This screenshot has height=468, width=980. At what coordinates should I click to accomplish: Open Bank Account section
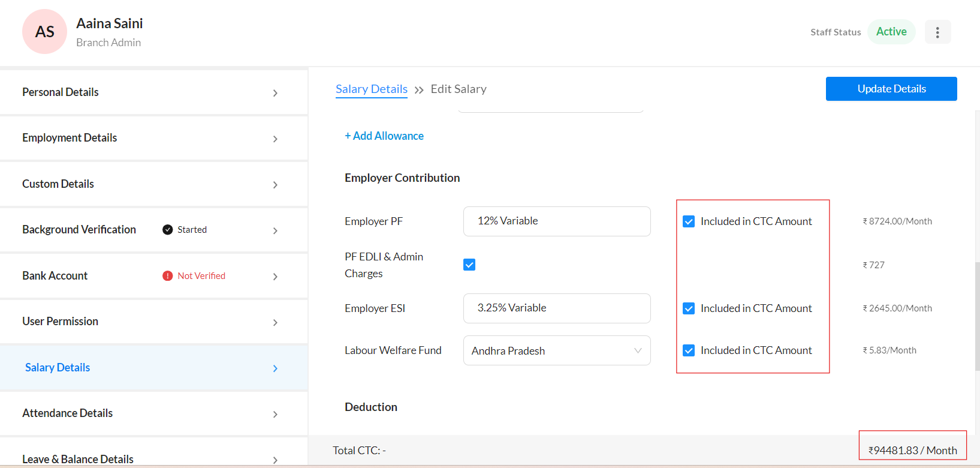[x=153, y=276]
